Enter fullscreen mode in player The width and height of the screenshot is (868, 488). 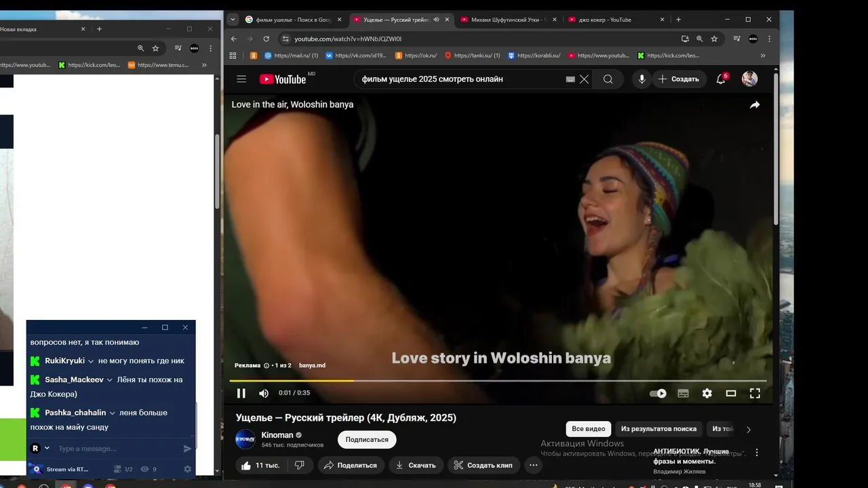click(755, 393)
